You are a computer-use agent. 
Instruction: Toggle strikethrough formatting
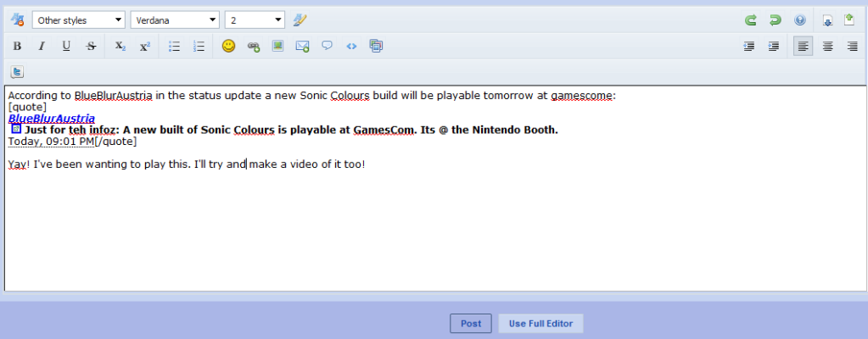(x=91, y=46)
